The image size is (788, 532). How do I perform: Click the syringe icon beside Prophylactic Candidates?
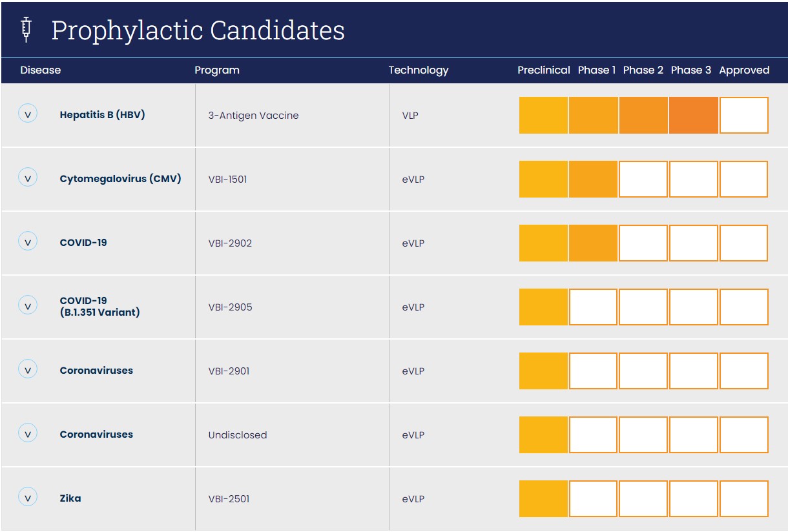[26, 30]
